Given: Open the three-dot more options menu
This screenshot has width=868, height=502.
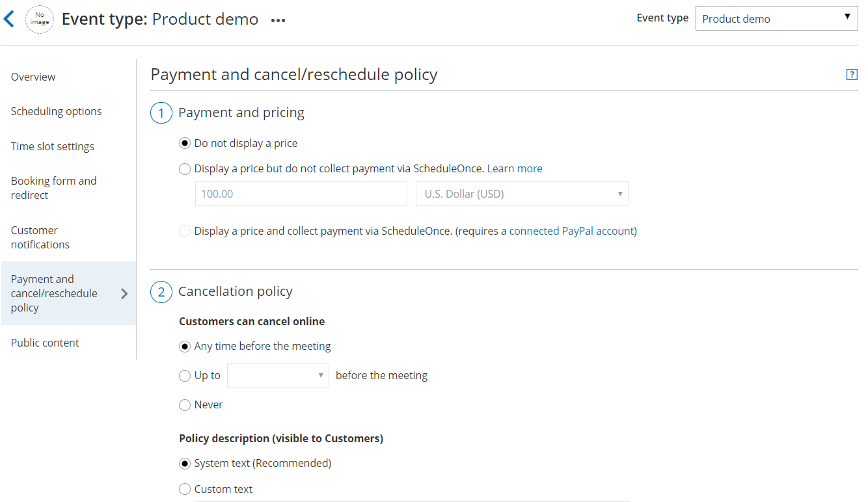Looking at the screenshot, I should tap(278, 20).
